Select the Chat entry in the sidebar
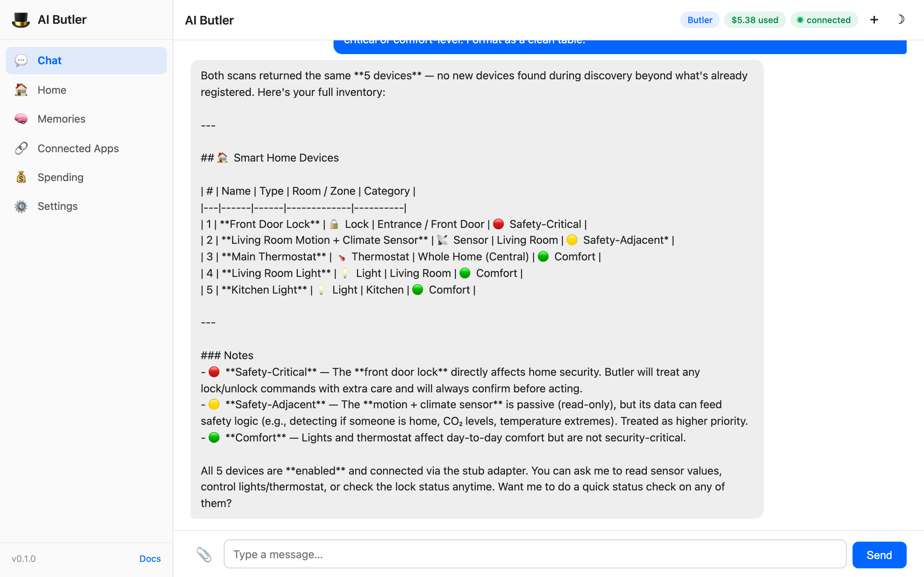This screenshot has width=924, height=577. (49, 60)
